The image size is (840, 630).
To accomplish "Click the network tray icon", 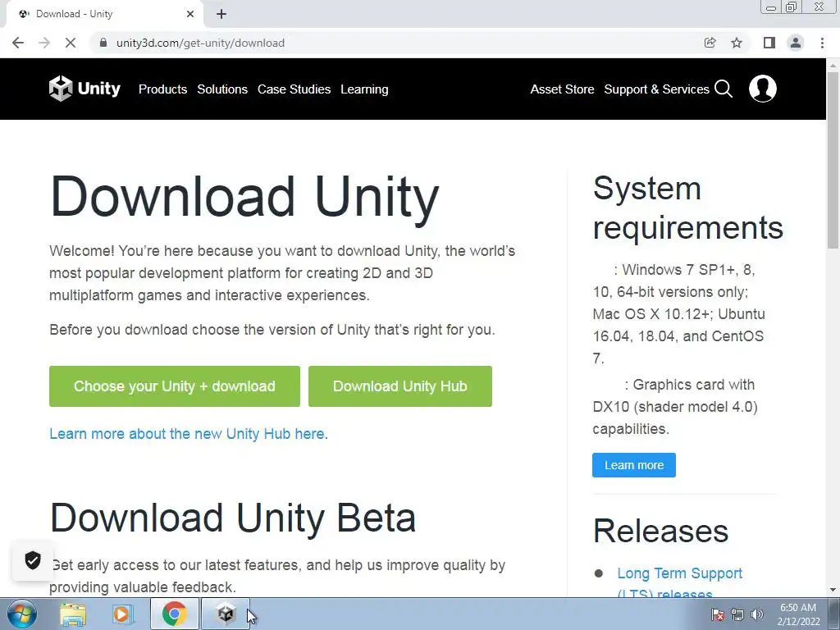I will (737, 615).
